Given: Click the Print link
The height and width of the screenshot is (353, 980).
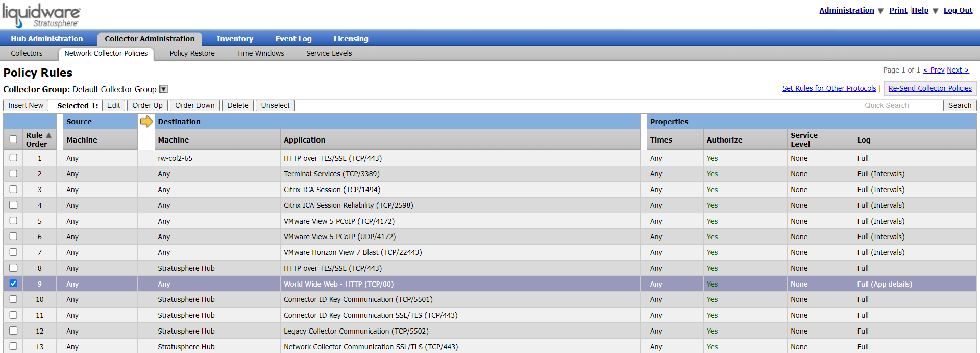Looking at the screenshot, I should [x=898, y=10].
